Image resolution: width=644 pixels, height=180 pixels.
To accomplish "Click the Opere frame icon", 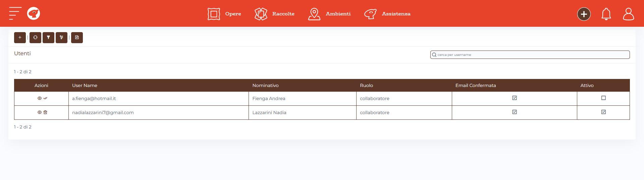I will coord(214,14).
